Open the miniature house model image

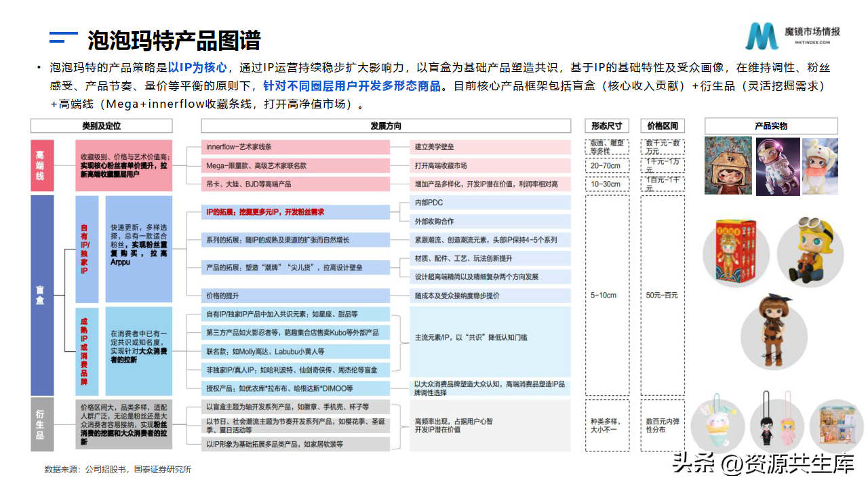(x=835, y=426)
